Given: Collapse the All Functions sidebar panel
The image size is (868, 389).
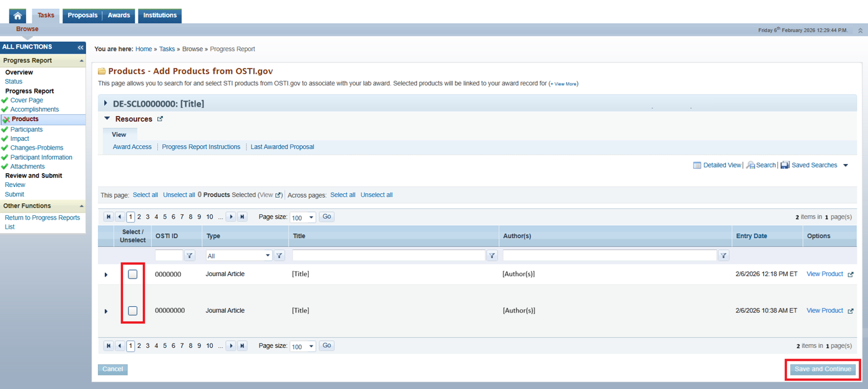Looking at the screenshot, I should (80, 47).
